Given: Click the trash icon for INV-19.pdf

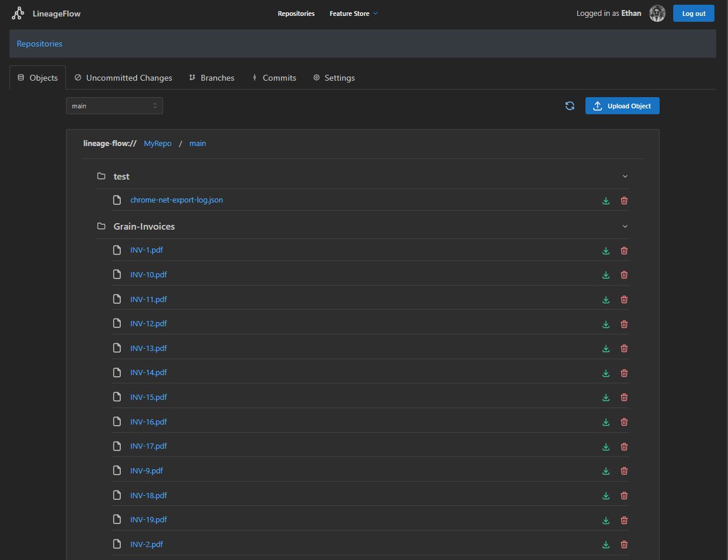Looking at the screenshot, I should tap(624, 520).
